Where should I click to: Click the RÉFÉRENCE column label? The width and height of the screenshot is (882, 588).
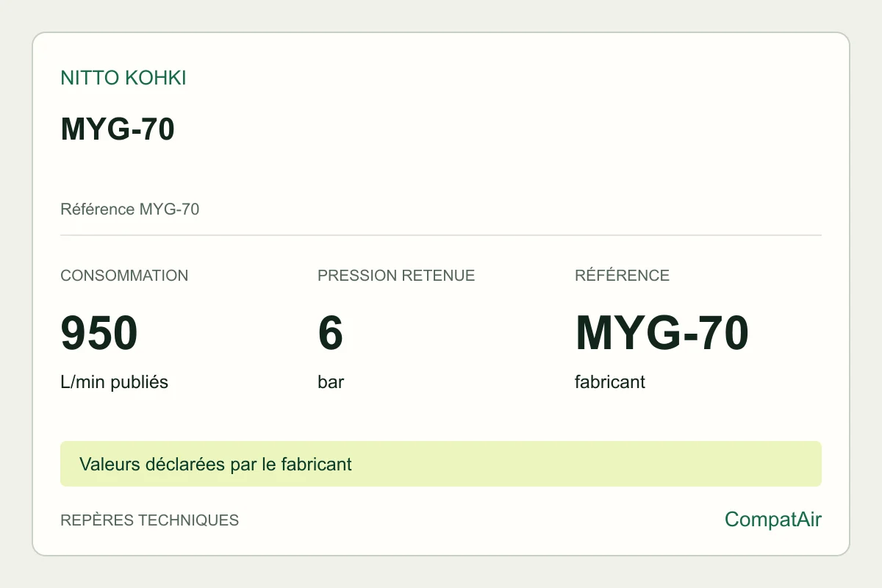tap(622, 276)
